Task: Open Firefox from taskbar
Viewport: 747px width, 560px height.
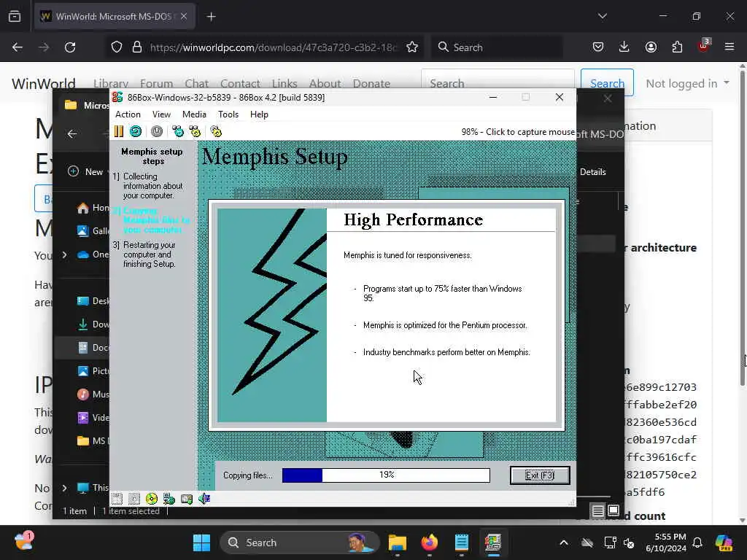Action: tap(429, 542)
